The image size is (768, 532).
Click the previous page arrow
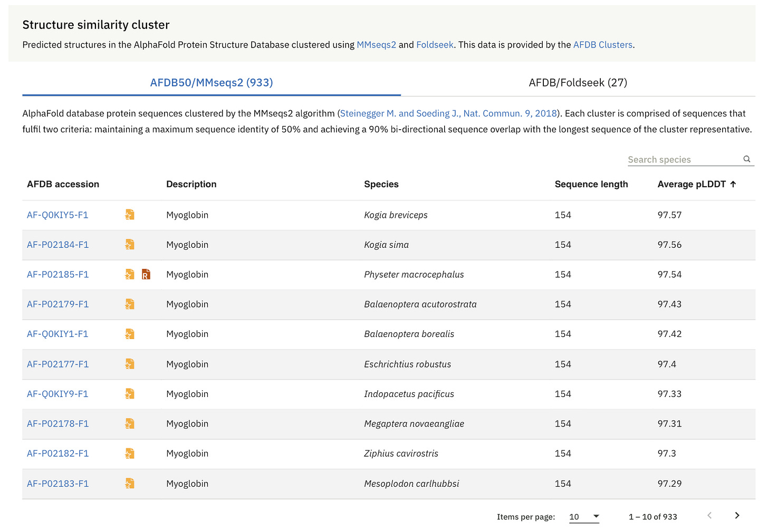[709, 516]
